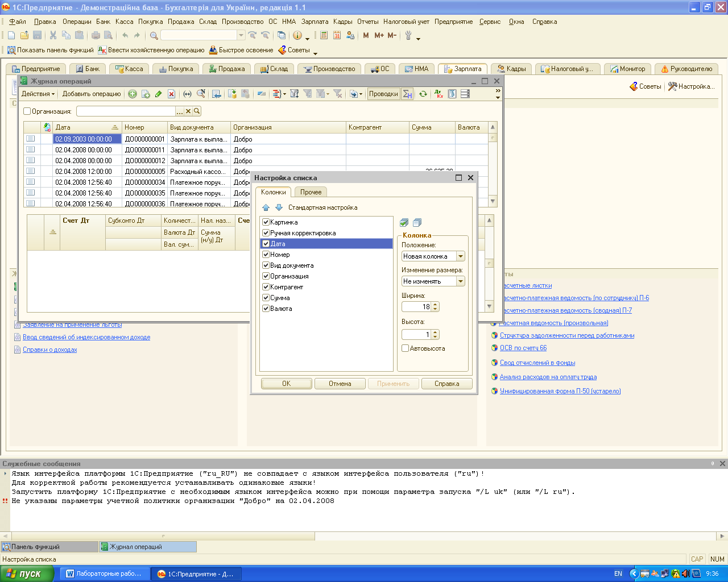Open the calendar icon in main toolbar
This screenshot has height=582, width=728.
(x=337, y=35)
